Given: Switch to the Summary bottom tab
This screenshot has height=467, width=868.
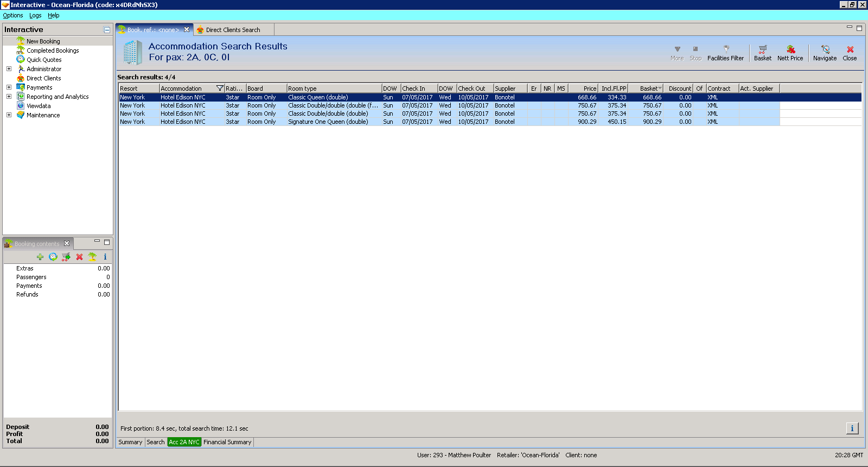Looking at the screenshot, I should pos(130,442).
